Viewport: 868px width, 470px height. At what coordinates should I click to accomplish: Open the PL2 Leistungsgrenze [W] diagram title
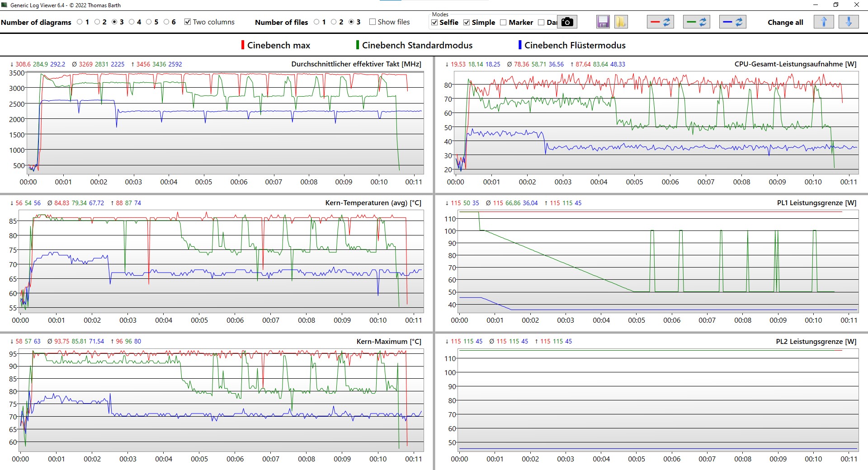[x=816, y=342]
